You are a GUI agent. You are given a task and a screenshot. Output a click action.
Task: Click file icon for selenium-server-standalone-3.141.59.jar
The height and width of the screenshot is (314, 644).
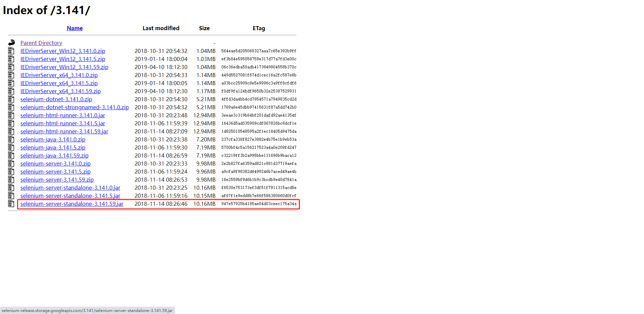11,203
